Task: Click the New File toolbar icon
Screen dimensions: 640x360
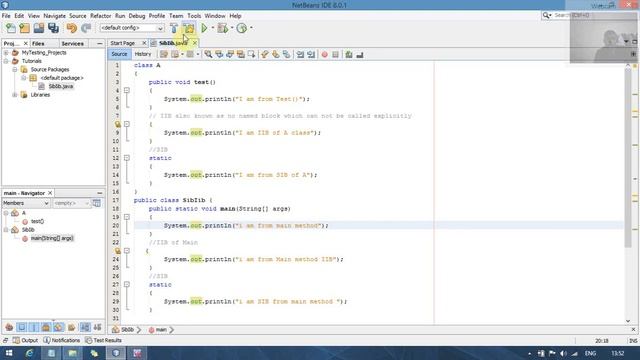Action: coord(11,28)
